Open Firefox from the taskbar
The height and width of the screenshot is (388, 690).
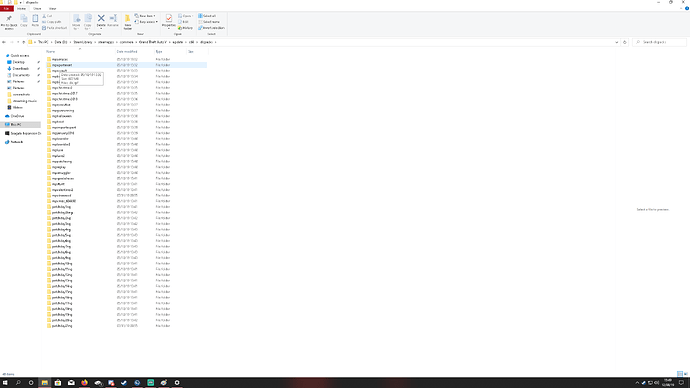tap(84, 383)
